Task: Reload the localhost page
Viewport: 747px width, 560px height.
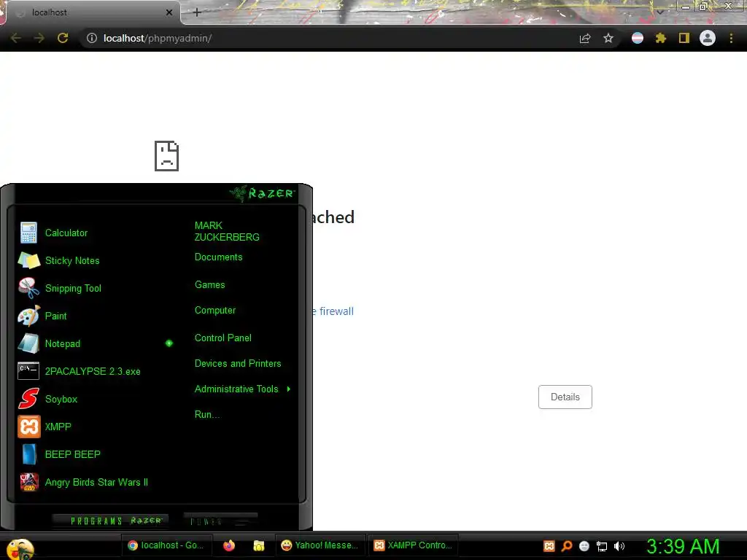Action: tap(63, 38)
